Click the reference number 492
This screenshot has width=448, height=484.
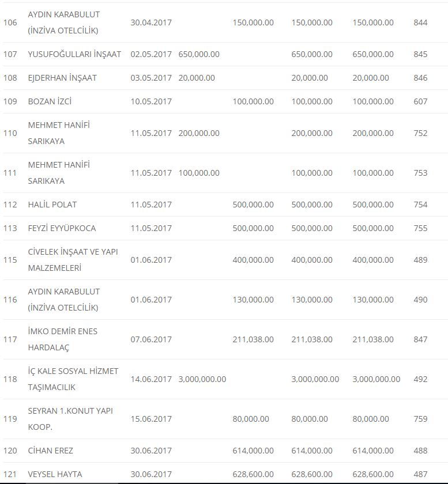(420, 379)
